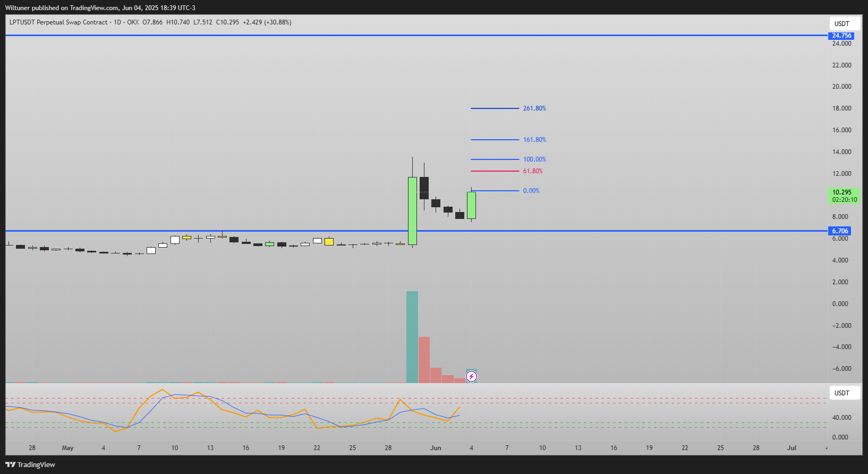Click the low value L7.512
868x474 pixels.
point(203,22)
